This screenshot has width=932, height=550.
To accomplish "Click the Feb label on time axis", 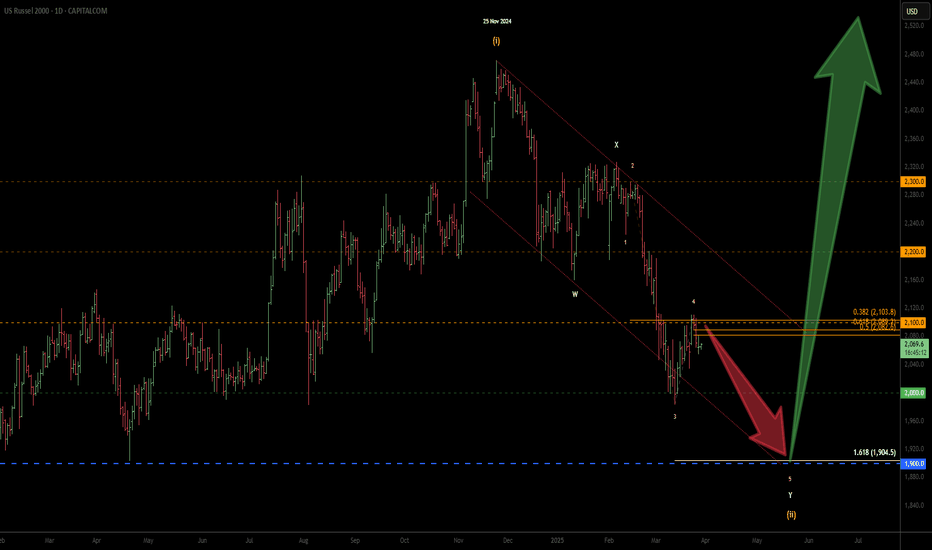I will tap(609, 540).
